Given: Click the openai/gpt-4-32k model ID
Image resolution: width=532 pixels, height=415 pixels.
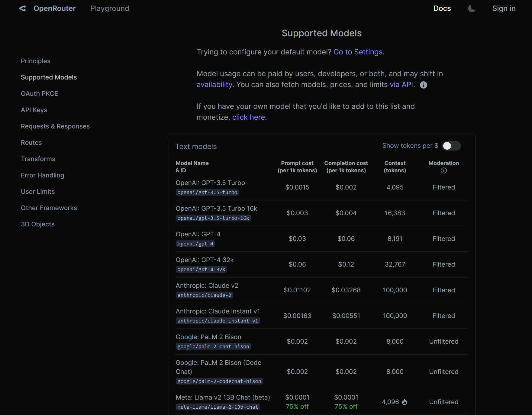Looking at the screenshot, I should [x=201, y=269].
